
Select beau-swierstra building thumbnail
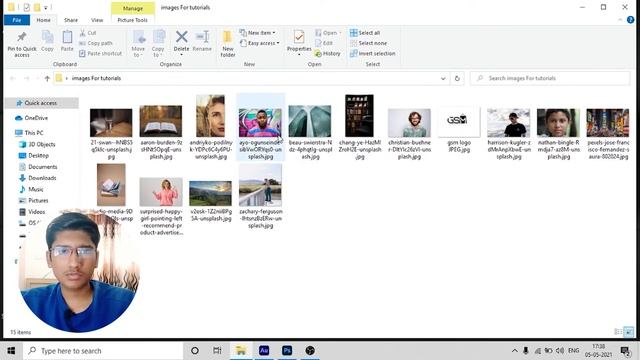[x=310, y=121]
